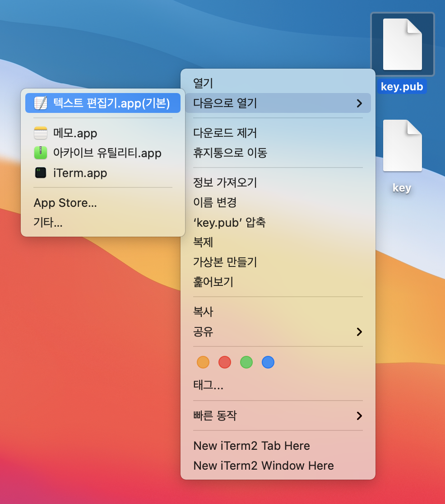Select the key.pub file icon on desktop
The height and width of the screenshot is (504, 445).
pos(402,44)
